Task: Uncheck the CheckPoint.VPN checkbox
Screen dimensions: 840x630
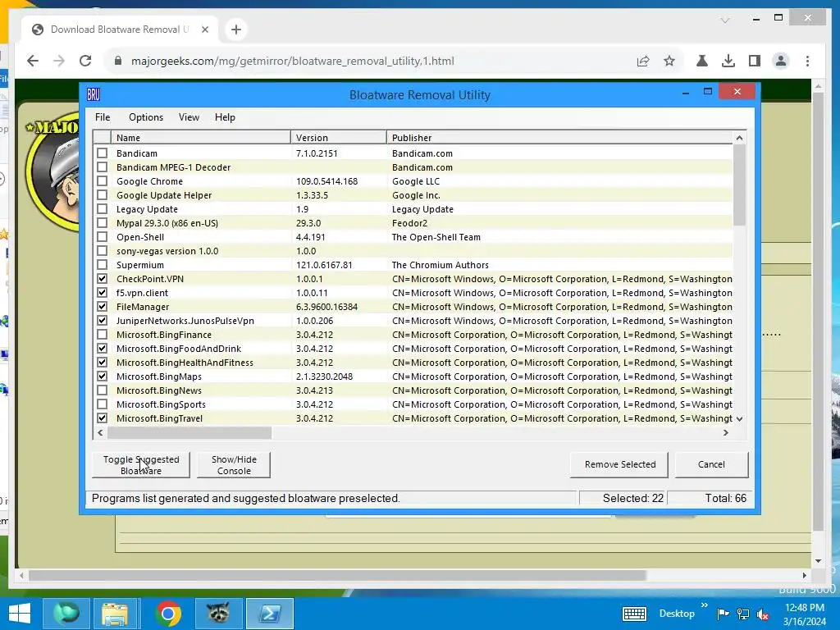Action: point(102,279)
